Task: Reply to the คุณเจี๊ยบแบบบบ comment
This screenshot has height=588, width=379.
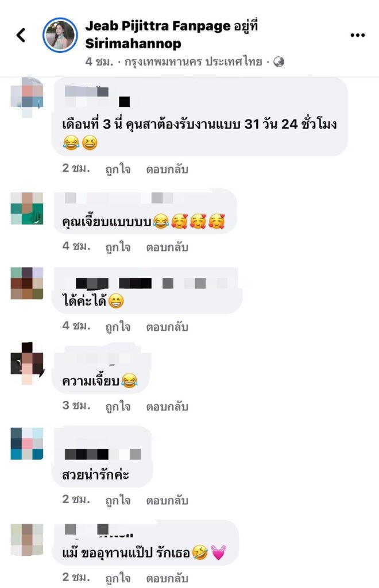Action: (x=167, y=247)
